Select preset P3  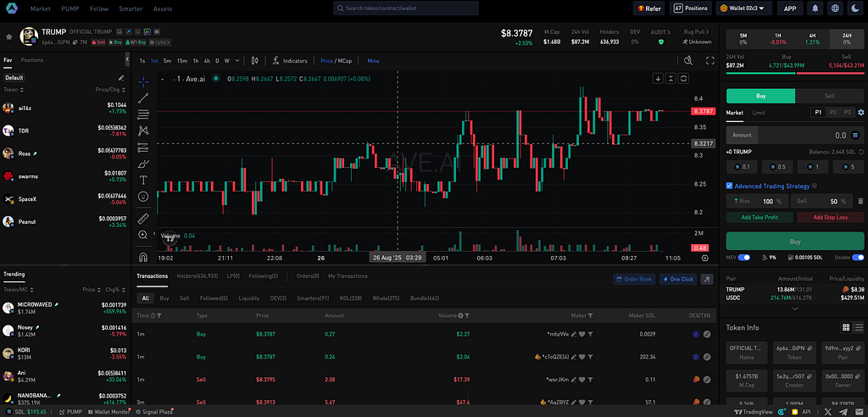tap(847, 113)
